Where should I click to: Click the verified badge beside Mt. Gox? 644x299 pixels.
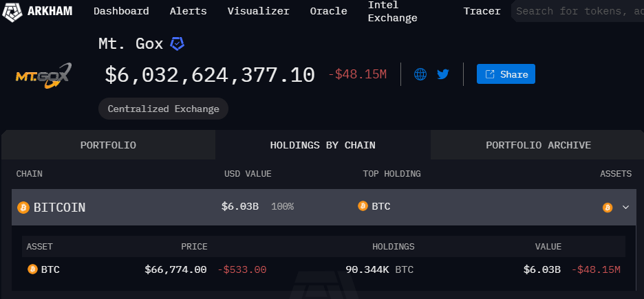coord(177,43)
